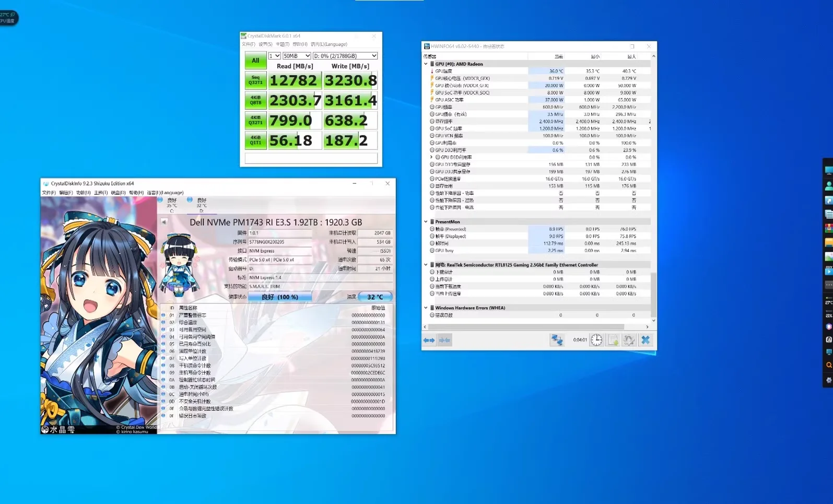The height and width of the screenshot is (504, 833).
Task: Click the HWiNFO collapse-columns arrows button
Action: [x=444, y=340]
